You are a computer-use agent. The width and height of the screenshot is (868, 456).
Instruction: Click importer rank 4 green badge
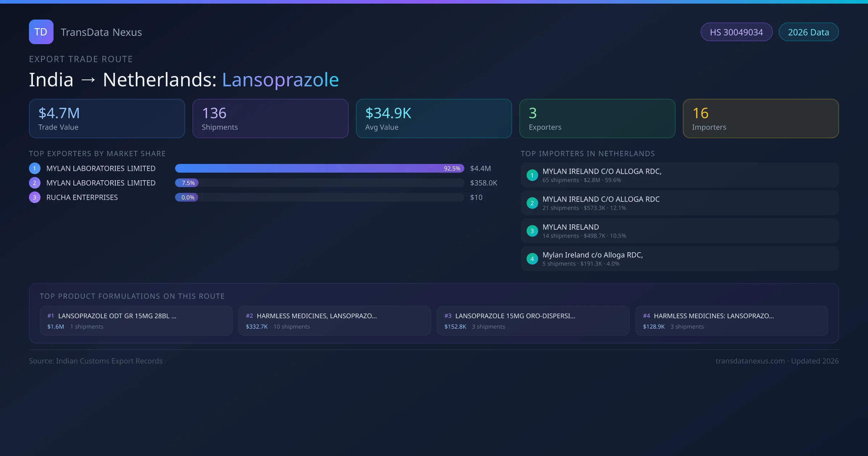click(532, 259)
